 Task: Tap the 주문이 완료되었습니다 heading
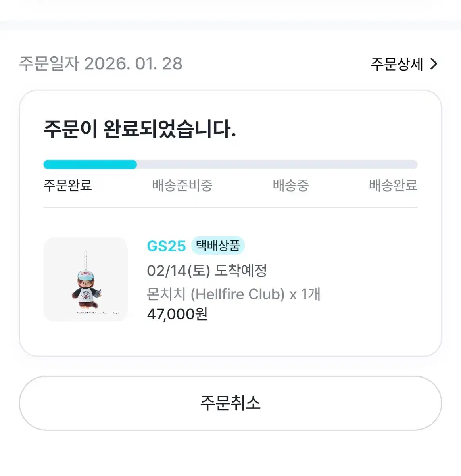pos(140,129)
